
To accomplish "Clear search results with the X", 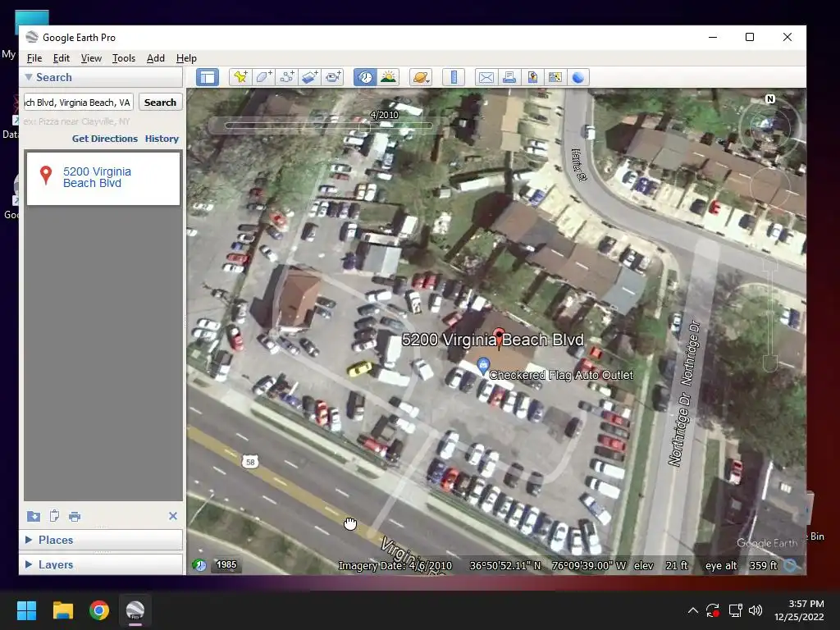I will click(x=173, y=516).
